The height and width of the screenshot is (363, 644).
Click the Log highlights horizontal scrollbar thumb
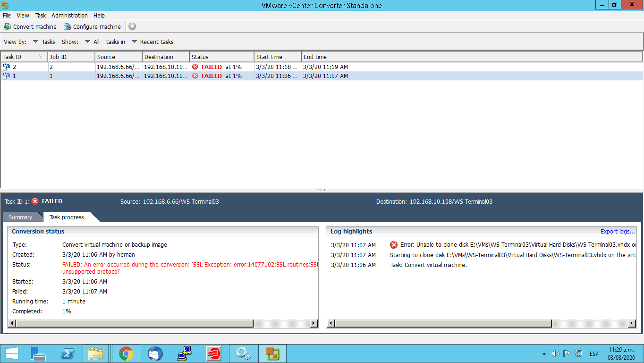(443, 323)
